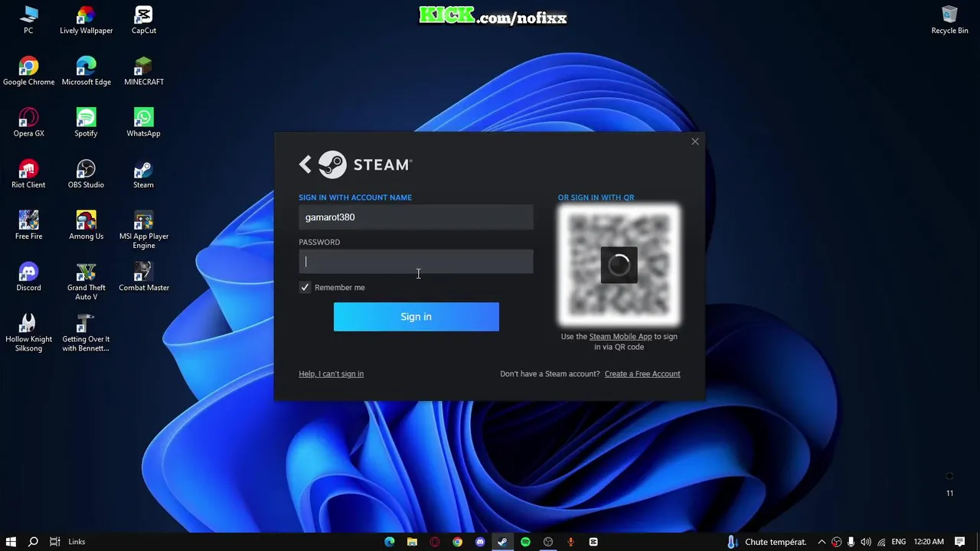Viewport: 980px width, 551px height.
Task: Open the Wi-Fi network tray icon
Action: [x=881, y=542]
